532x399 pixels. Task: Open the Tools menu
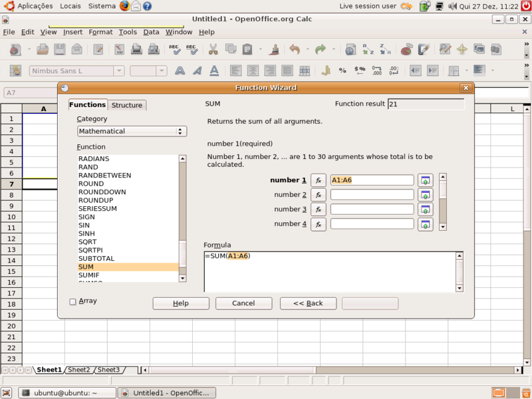point(128,32)
